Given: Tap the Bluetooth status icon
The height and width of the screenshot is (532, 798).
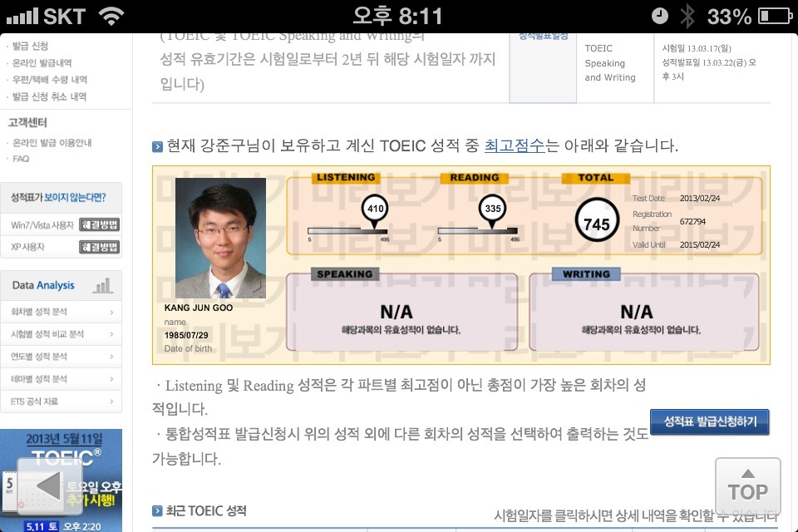Looking at the screenshot, I should [x=687, y=16].
